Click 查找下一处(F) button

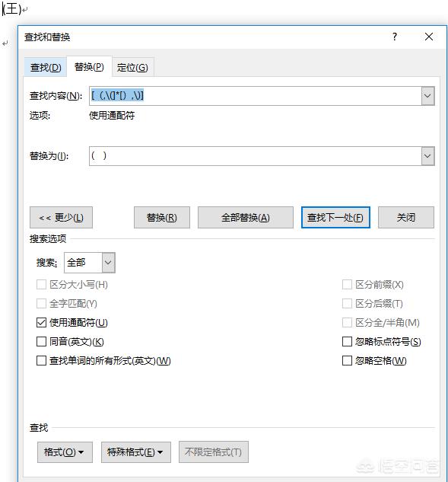click(x=335, y=218)
